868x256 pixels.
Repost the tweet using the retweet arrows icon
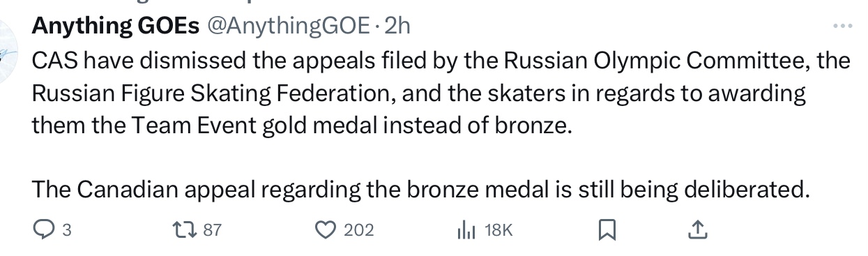pyautogui.click(x=183, y=229)
